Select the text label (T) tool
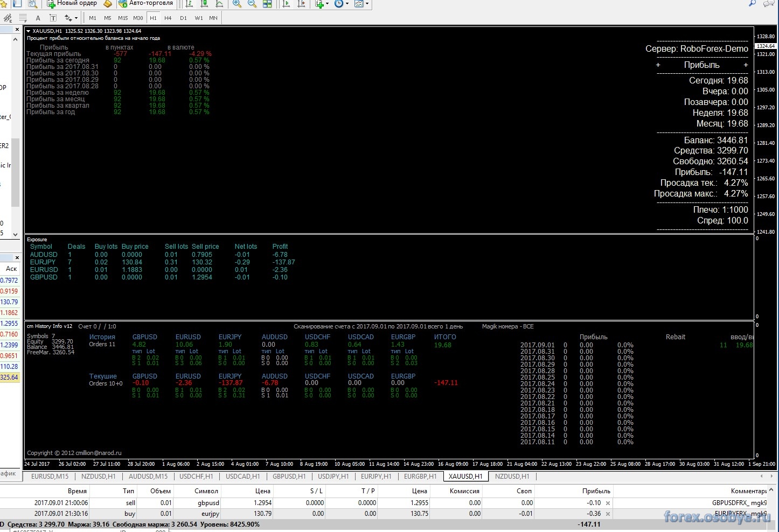Viewport: 779px width, 532px height. 53,18
